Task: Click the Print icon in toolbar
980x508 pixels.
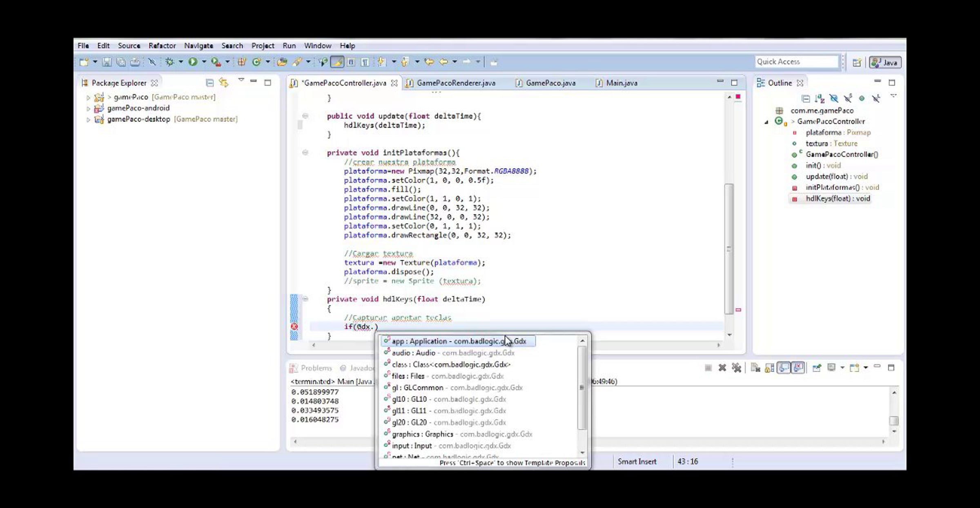Action: point(135,62)
